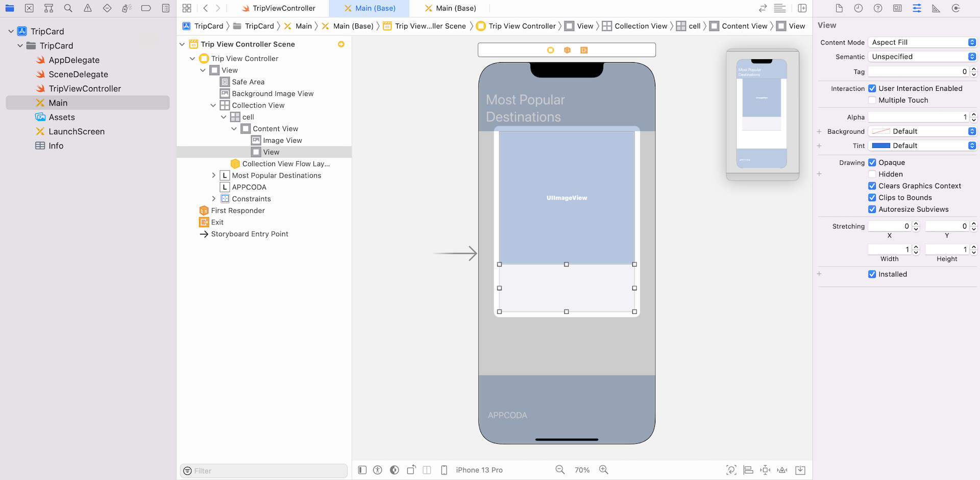Click the Filter field in outline

pyautogui.click(x=265, y=471)
